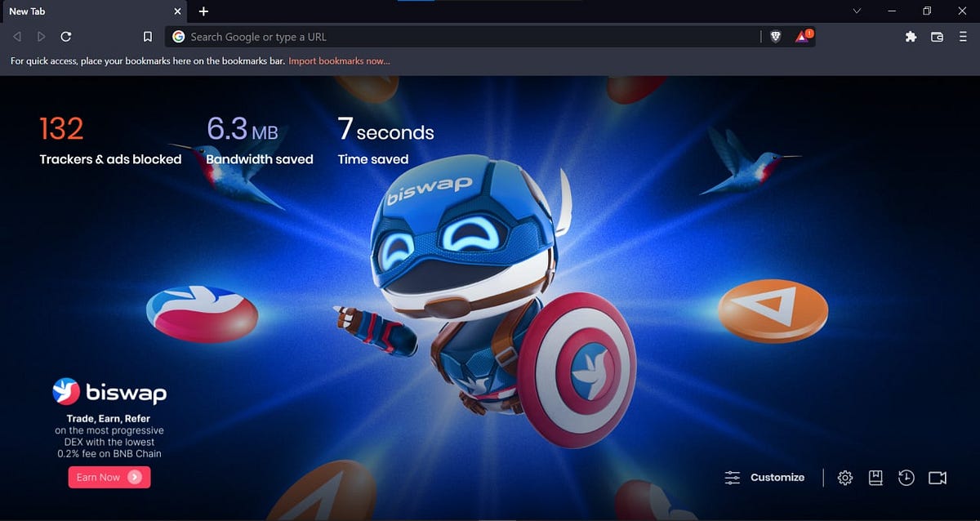Click the Earn Now button
Screen dimensions: 980x521
click(x=109, y=477)
